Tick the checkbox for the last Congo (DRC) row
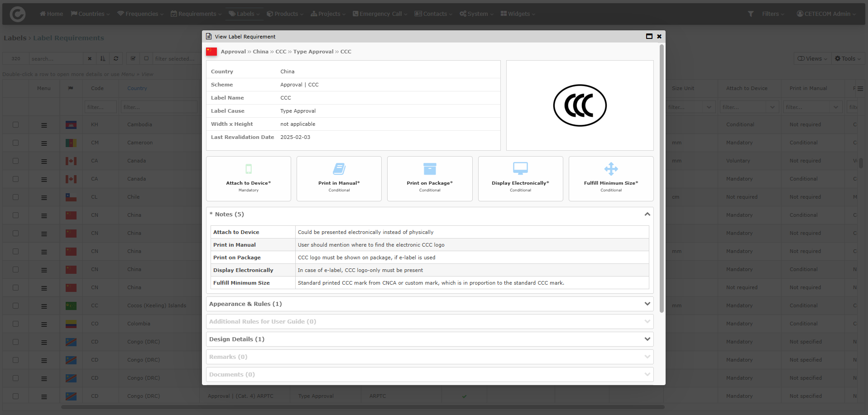Image resolution: width=868 pixels, height=415 pixels. [x=16, y=396]
